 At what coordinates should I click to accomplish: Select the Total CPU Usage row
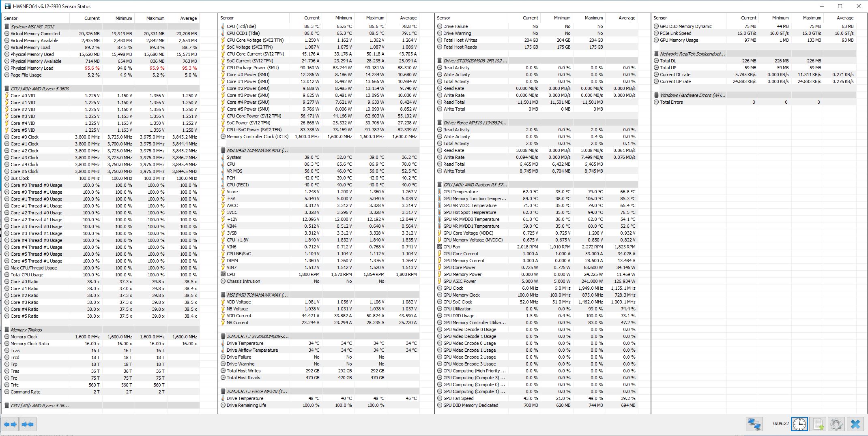pos(27,275)
